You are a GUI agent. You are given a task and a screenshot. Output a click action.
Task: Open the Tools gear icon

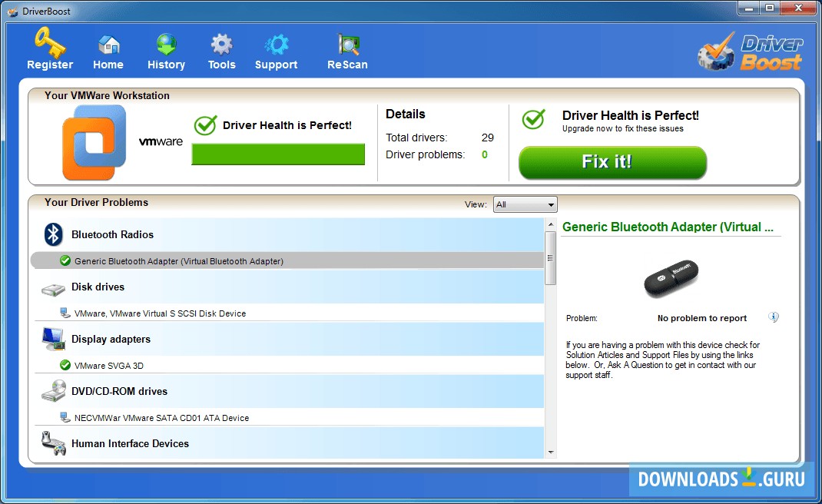[x=221, y=45]
